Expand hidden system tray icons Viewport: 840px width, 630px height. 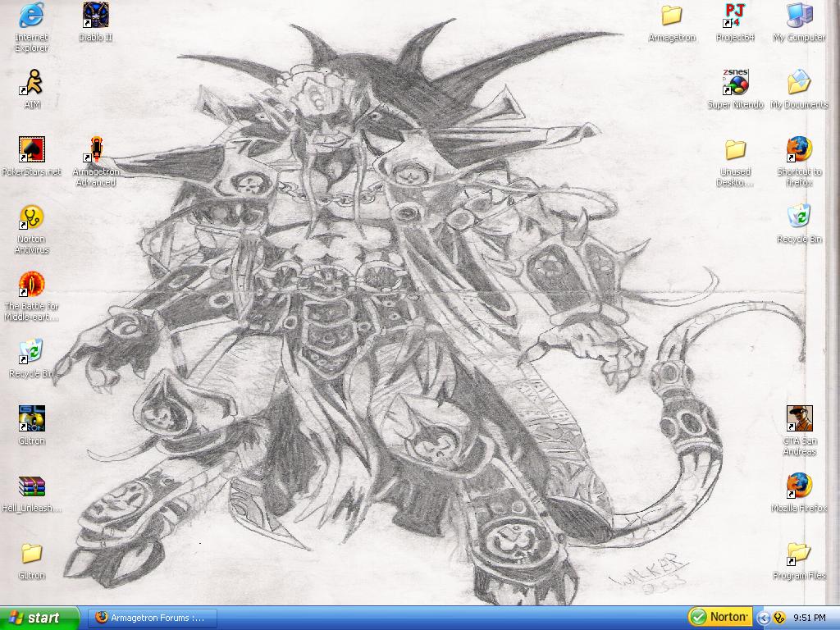[763, 618]
